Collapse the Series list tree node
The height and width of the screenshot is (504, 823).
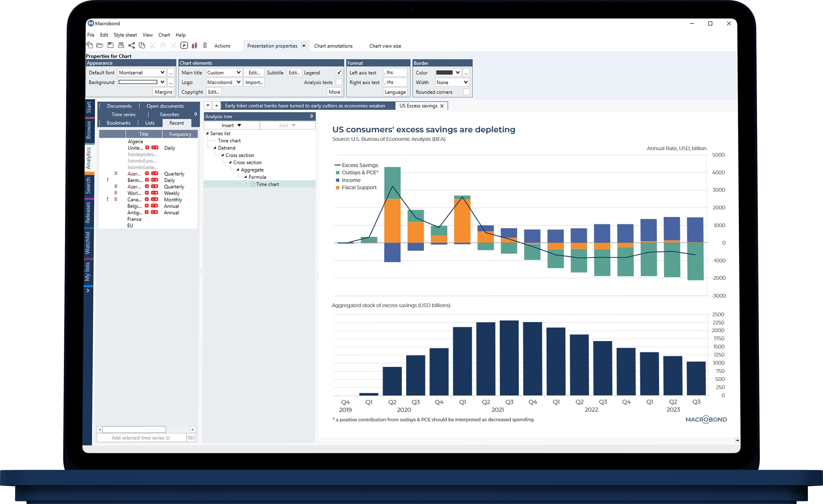click(x=207, y=133)
